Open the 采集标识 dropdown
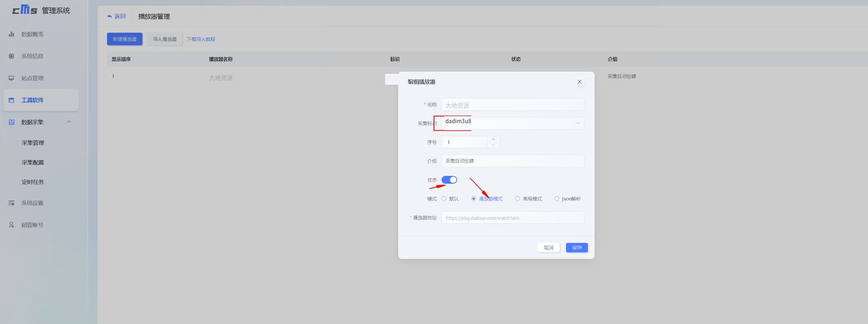The image size is (868, 324). (513, 123)
